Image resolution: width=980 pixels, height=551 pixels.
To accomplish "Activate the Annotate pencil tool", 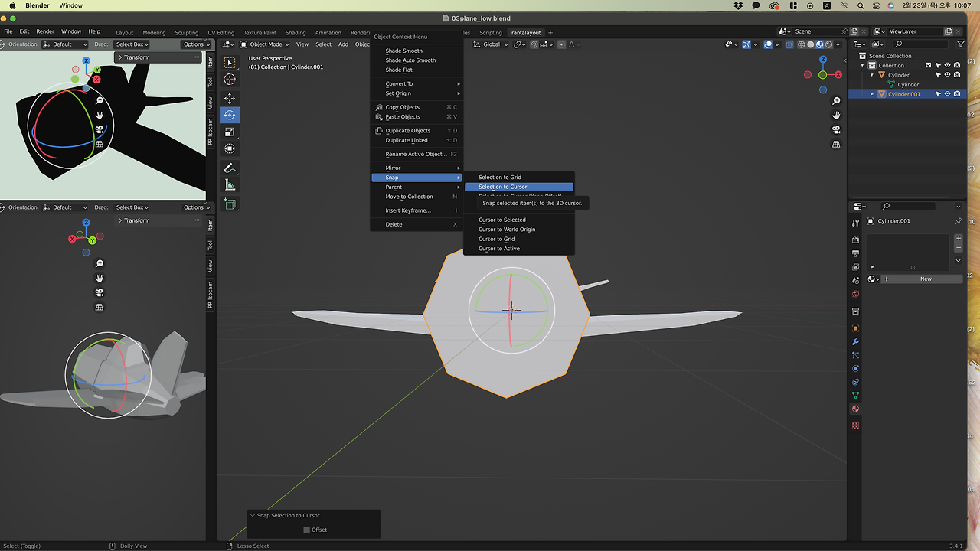I will (230, 168).
